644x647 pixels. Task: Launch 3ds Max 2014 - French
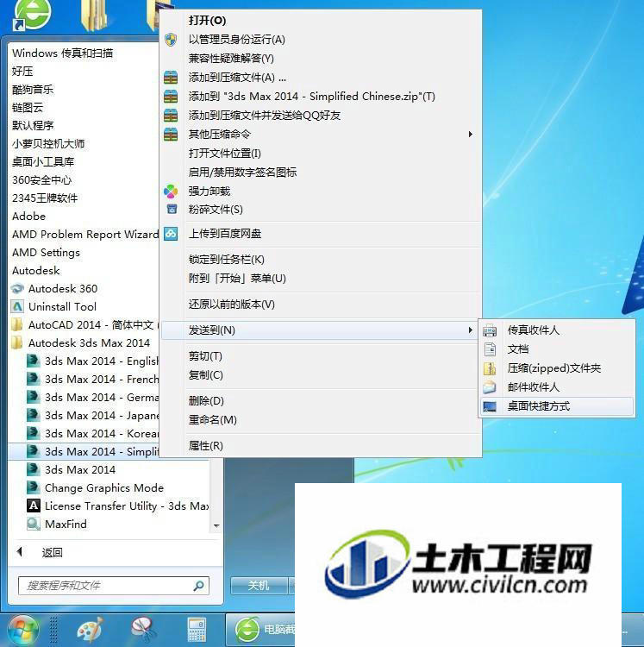click(x=93, y=380)
